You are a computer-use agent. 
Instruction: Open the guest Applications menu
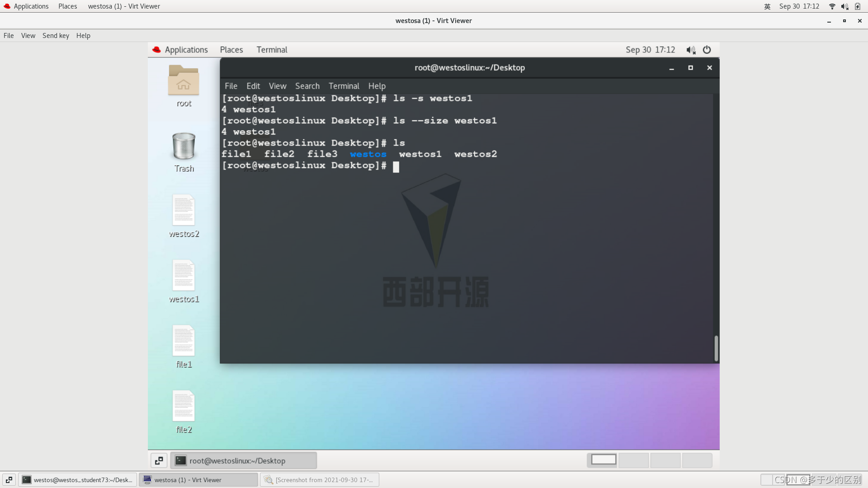point(186,50)
